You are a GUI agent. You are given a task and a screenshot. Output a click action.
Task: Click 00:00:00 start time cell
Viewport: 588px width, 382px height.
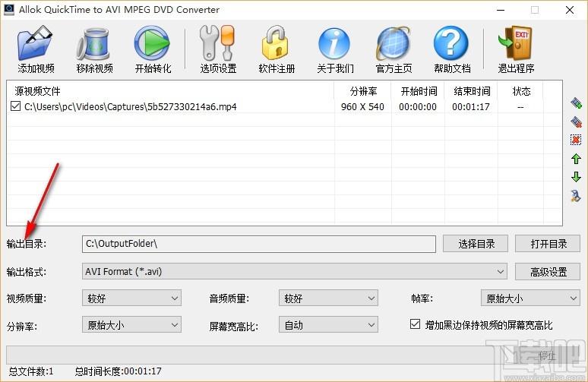pos(418,107)
